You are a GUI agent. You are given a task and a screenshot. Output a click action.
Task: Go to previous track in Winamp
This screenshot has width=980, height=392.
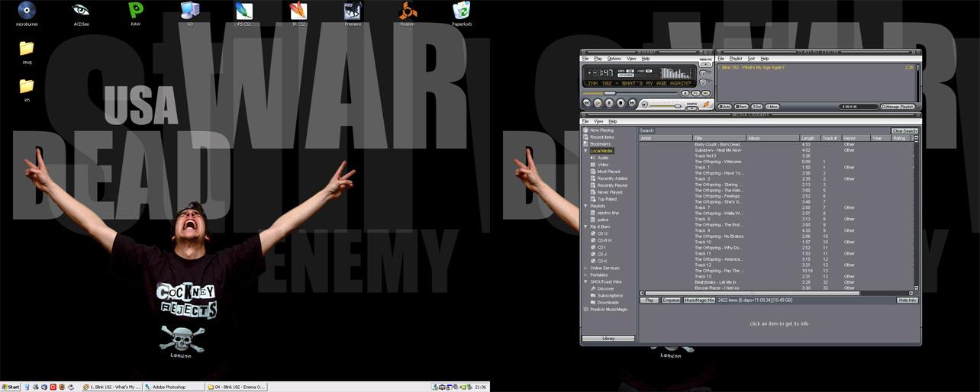pyautogui.click(x=587, y=103)
